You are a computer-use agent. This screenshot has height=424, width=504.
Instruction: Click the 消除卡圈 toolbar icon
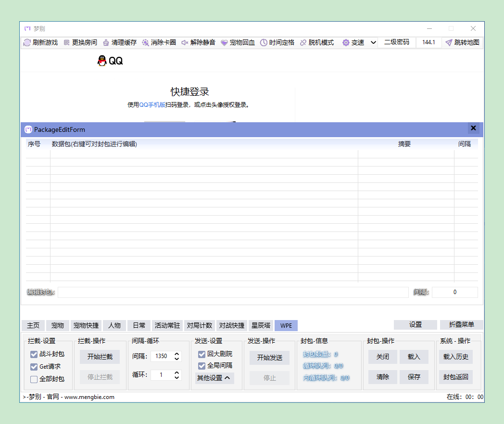point(145,42)
